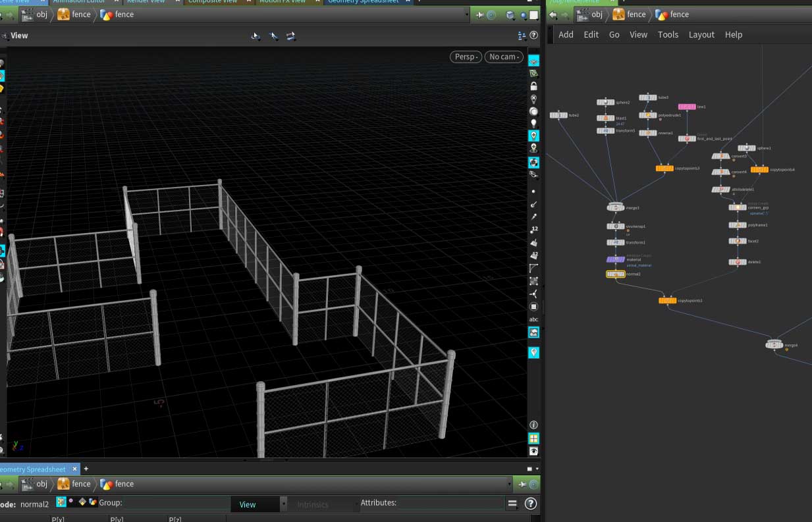The width and height of the screenshot is (812, 522).
Task: Click the Group input field in spreadsheet
Action: pos(176,503)
